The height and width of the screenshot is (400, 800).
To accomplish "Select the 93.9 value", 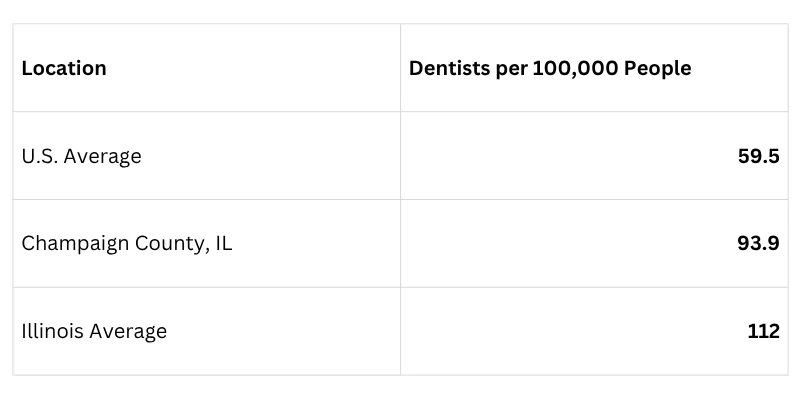I will click(758, 244).
